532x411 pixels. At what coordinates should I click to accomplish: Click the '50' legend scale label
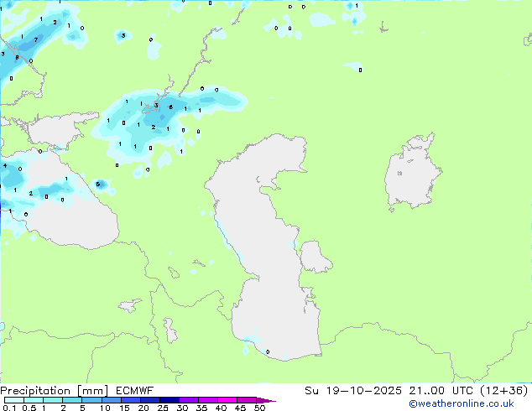coord(259,408)
